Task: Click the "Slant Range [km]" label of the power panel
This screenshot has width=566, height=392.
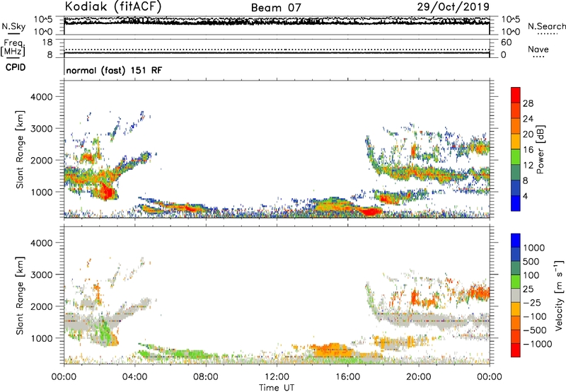Action: click(20, 149)
